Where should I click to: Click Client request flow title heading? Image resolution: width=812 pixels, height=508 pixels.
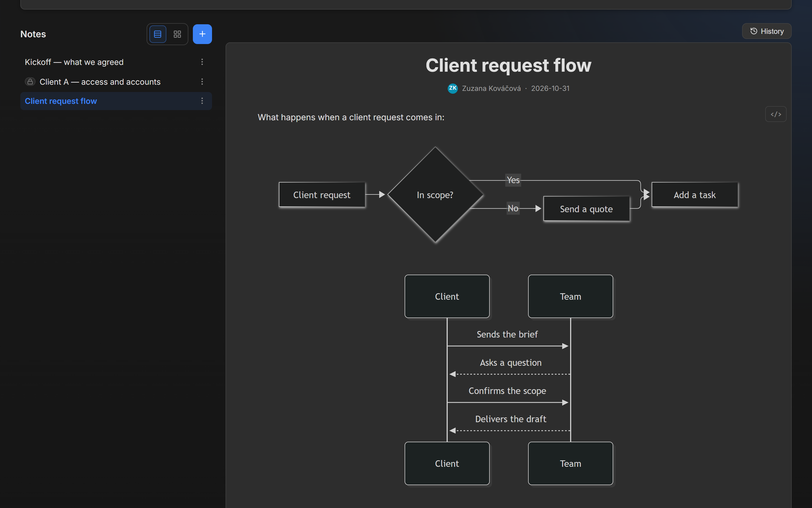click(x=508, y=65)
